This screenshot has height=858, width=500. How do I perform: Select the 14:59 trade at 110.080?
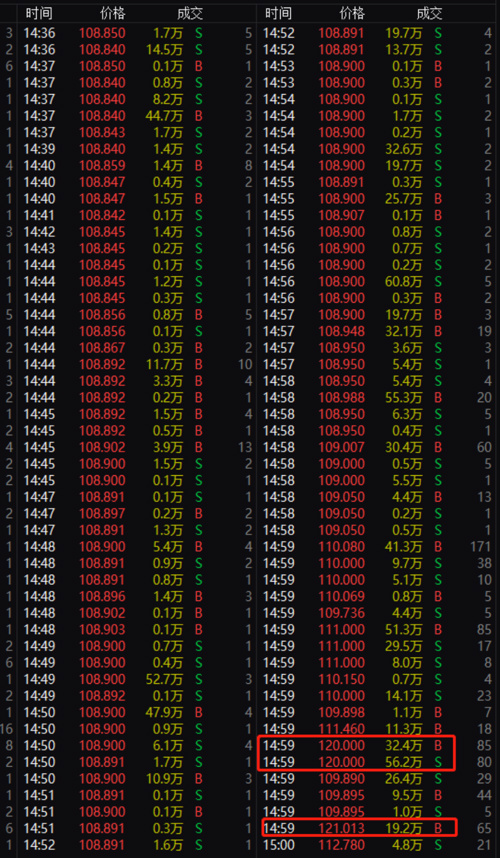(377, 546)
